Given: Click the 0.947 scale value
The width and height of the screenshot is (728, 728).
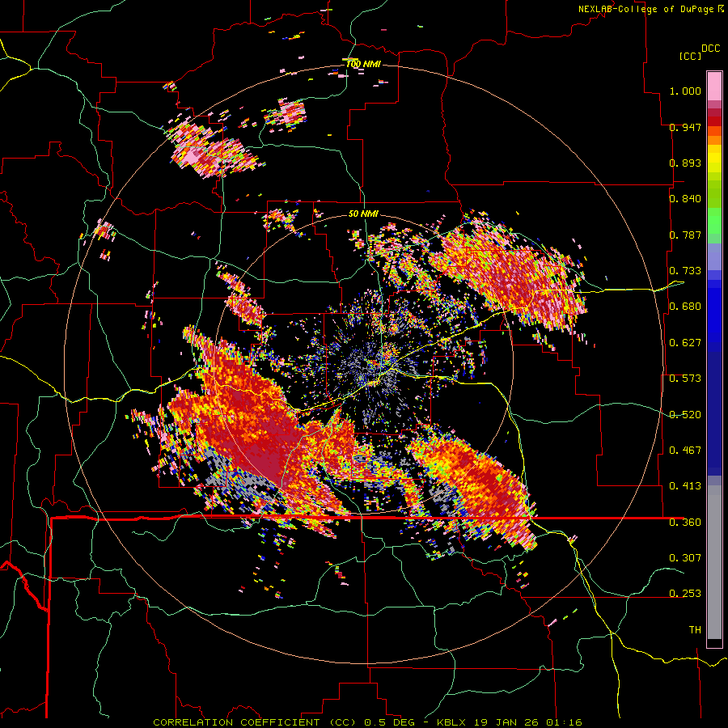Looking at the screenshot, I should [685, 127].
